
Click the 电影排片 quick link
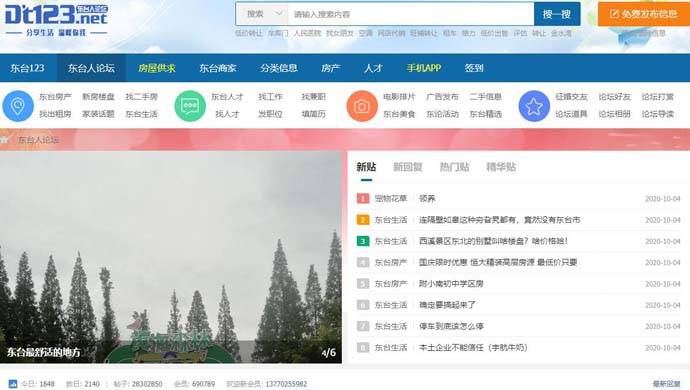[399, 96]
